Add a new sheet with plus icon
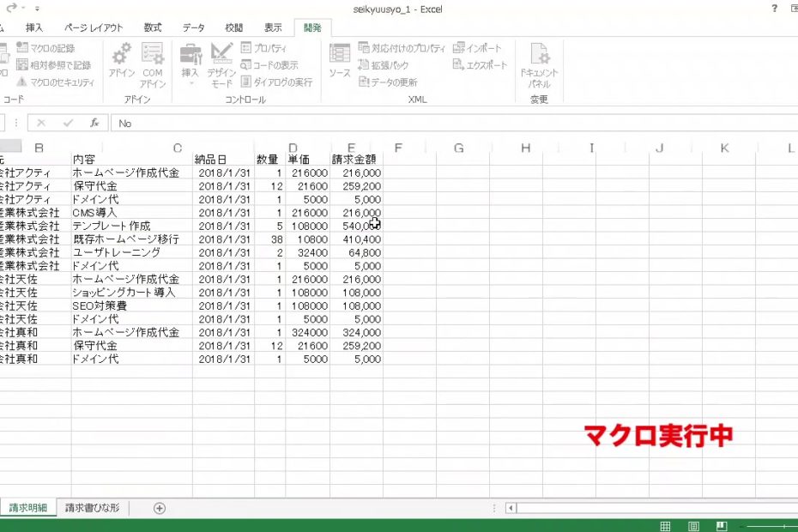Image resolution: width=798 pixels, height=532 pixels. [x=159, y=508]
